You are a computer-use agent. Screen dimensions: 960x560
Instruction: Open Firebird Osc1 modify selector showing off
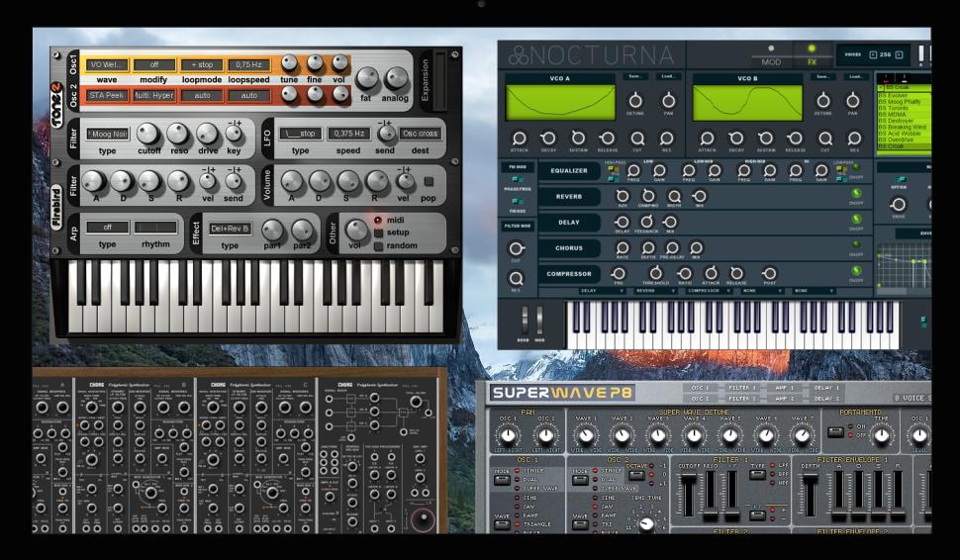tap(154, 64)
